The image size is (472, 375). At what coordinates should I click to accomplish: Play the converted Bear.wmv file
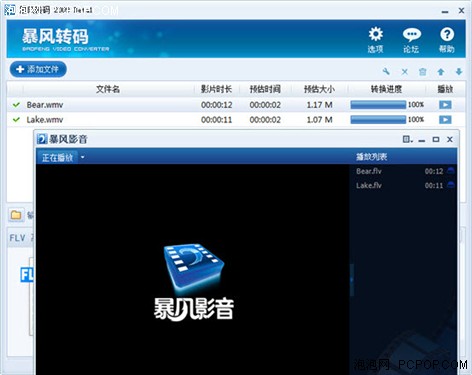[x=445, y=105]
